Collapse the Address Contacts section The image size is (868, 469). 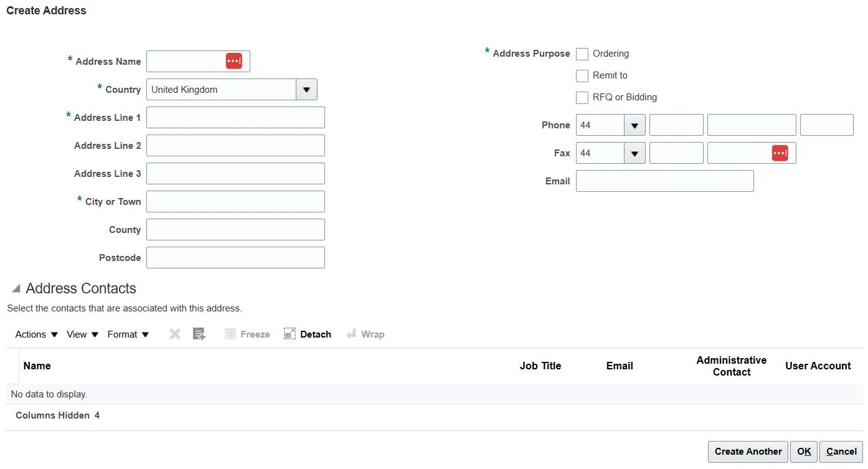pyautogui.click(x=16, y=289)
